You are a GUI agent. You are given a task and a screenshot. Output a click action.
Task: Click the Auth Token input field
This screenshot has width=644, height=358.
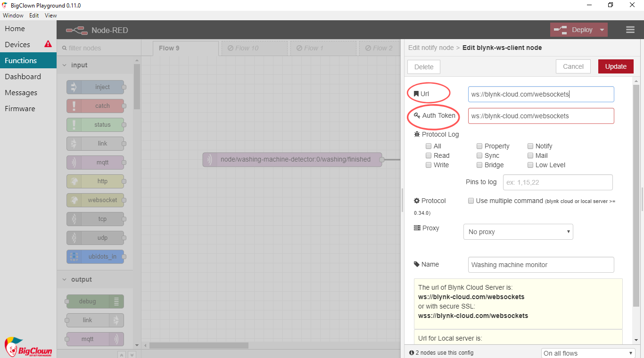click(541, 116)
